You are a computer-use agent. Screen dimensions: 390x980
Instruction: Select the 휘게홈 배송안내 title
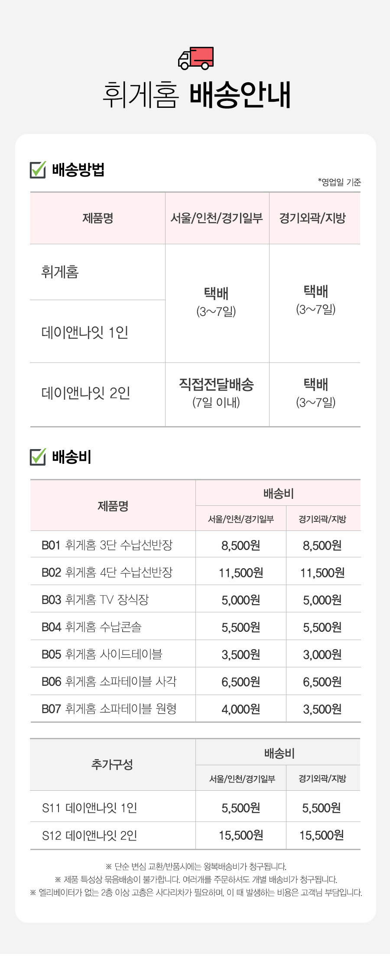(x=196, y=94)
